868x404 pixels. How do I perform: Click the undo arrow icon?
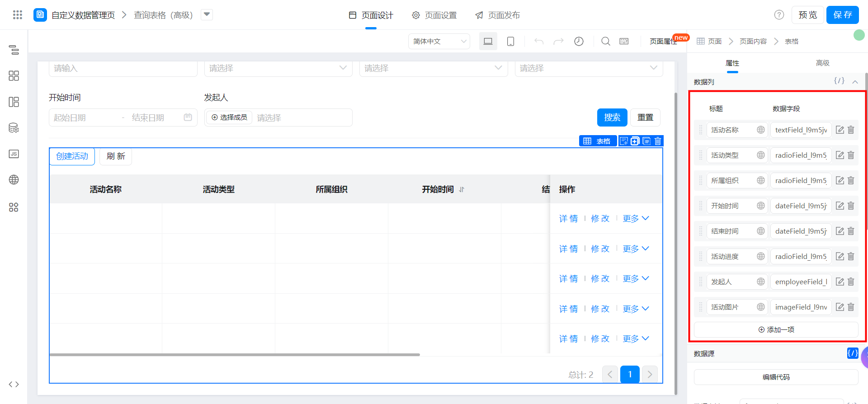[538, 42]
